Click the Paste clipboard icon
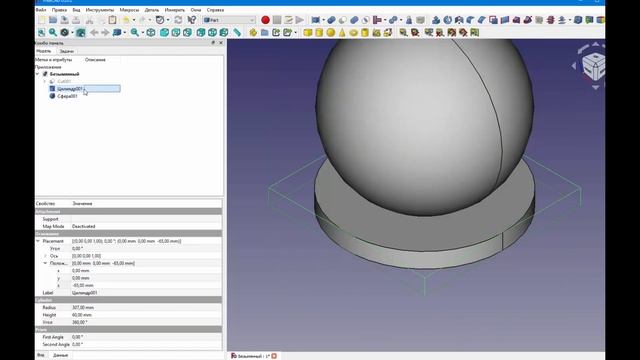 coord(113,20)
